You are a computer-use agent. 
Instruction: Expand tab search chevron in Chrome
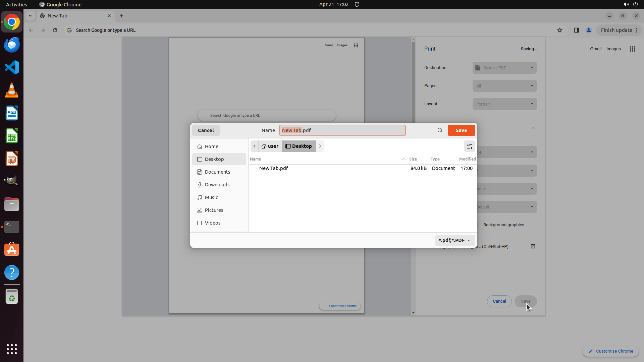(x=30, y=16)
